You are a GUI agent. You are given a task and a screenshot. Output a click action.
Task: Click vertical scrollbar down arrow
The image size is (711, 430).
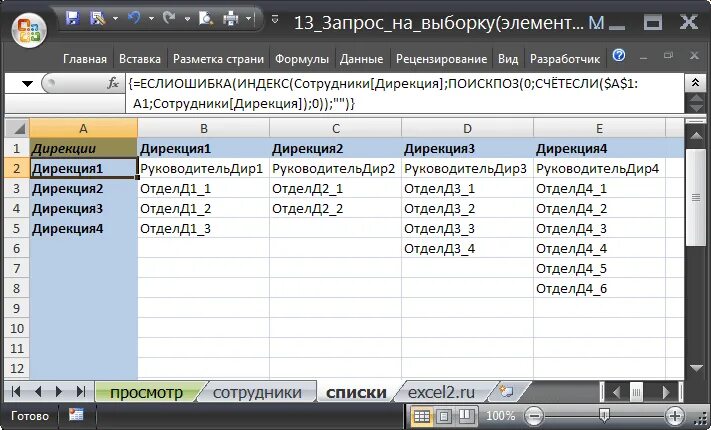[696, 368]
